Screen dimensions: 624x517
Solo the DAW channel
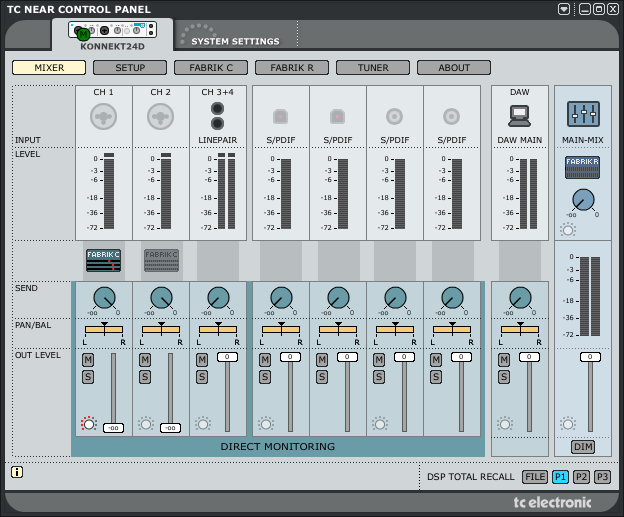point(504,377)
